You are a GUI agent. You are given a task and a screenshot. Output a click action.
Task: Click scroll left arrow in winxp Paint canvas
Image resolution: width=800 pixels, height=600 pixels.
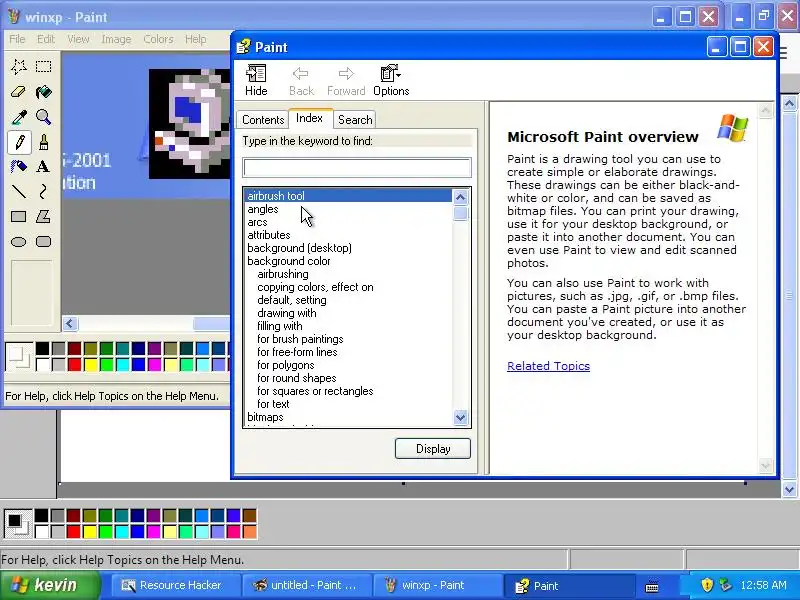(70, 323)
